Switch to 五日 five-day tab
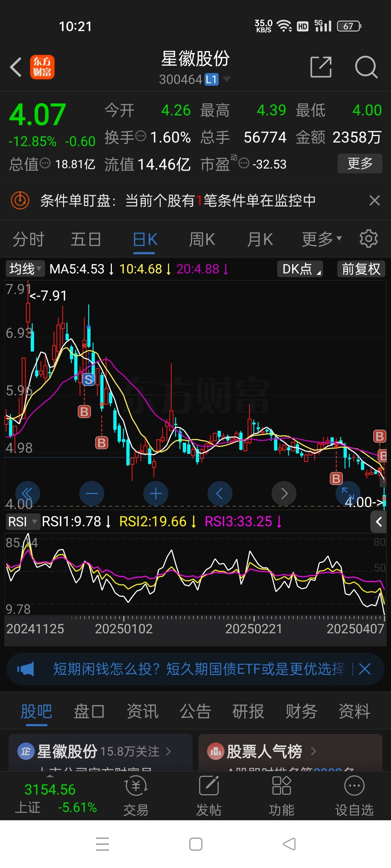 pos(86,239)
